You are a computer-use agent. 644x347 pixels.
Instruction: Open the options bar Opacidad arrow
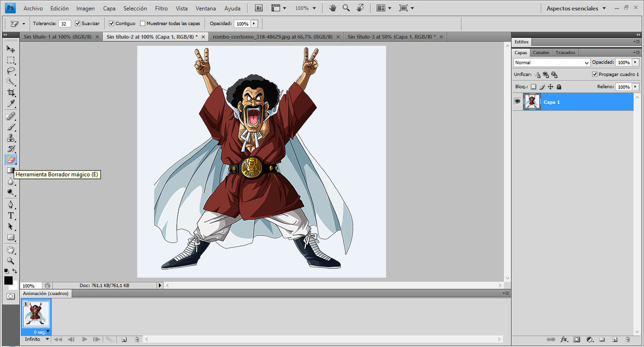coord(254,24)
